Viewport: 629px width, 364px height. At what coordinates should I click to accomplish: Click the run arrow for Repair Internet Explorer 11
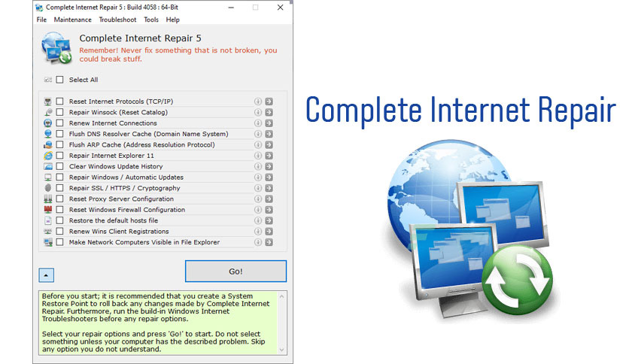(269, 156)
